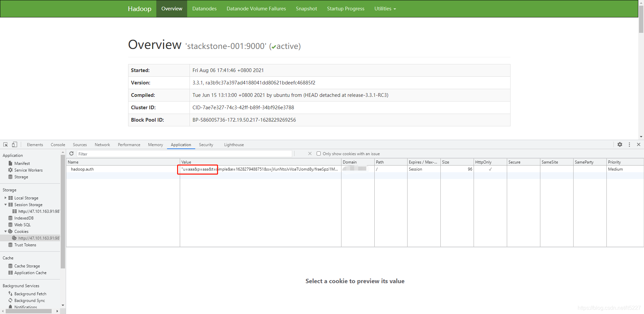Open the Datanodes page
Screen dimensions: 644x314
(204, 9)
